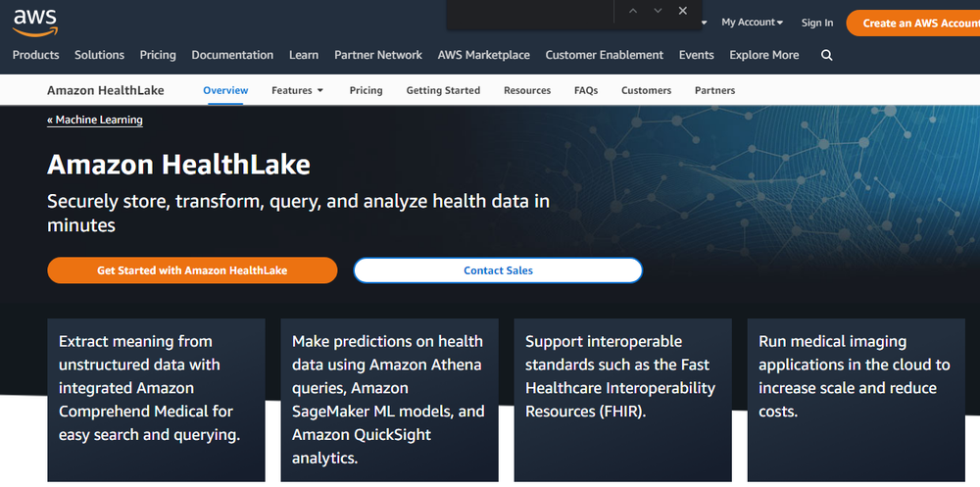The height and width of the screenshot is (487, 980).
Task: Open Events menu
Action: click(x=696, y=55)
